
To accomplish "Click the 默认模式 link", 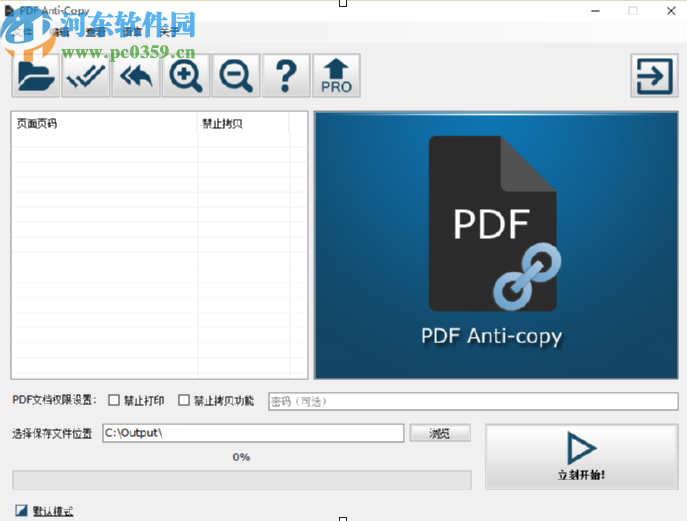I will click(53, 511).
